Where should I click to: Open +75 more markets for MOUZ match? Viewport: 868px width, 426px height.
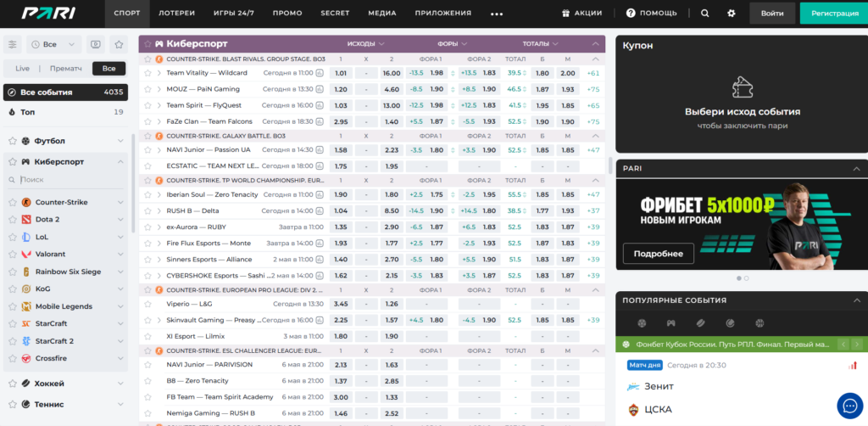593,89
